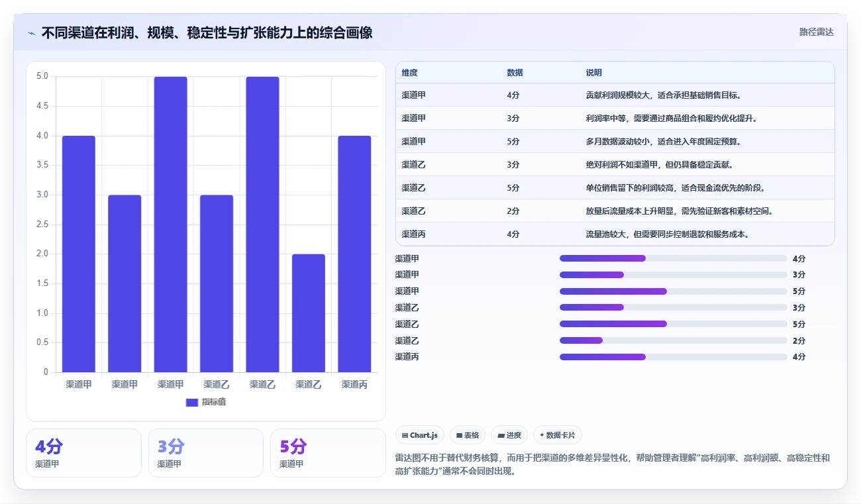Viewport: 861px width, 504px height.
Task: Open the 5分 渠道甲 data card
Action: point(328,453)
